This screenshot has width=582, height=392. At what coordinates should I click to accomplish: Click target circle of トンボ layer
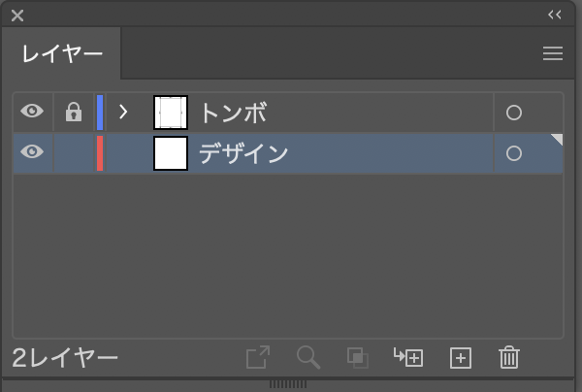(x=514, y=113)
